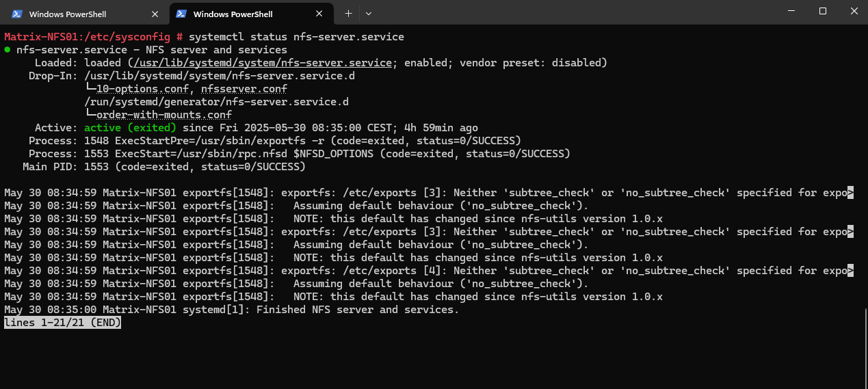Close the active Windows PowerShell tab
Viewport: 868px width, 389px height.
(319, 14)
